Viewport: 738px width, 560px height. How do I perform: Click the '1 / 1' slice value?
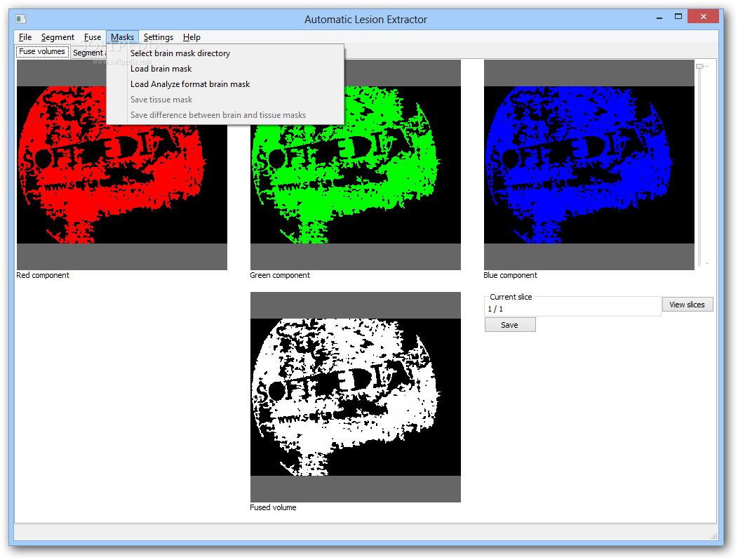(495, 309)
